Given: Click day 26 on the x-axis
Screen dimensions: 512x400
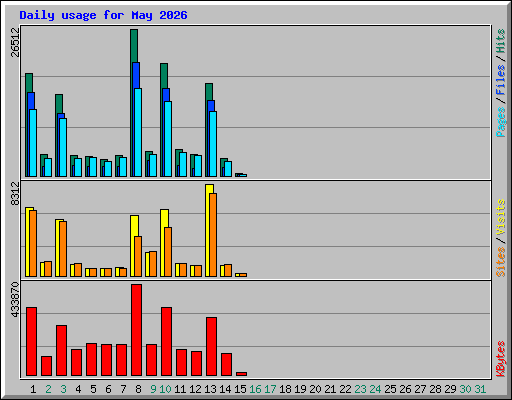Looking at the screenshot, I should point(405,389).
